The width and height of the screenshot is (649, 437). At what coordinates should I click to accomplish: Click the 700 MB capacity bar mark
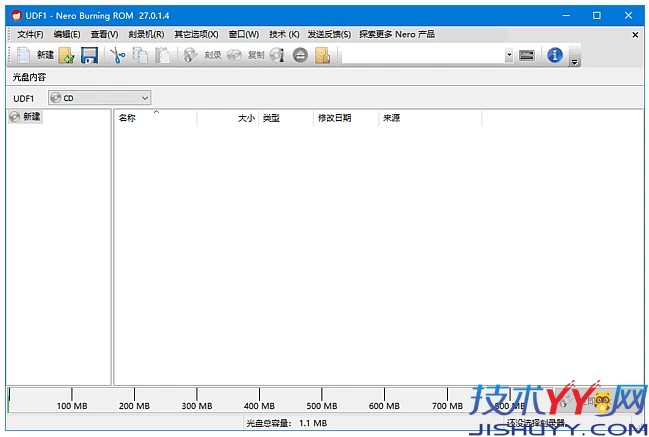pyautogui.click(x=447, y=406)
